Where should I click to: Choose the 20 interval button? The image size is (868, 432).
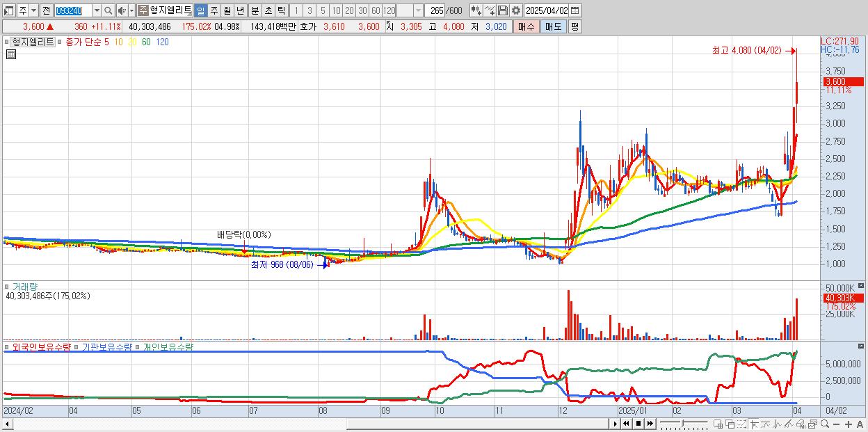[349, 10]
